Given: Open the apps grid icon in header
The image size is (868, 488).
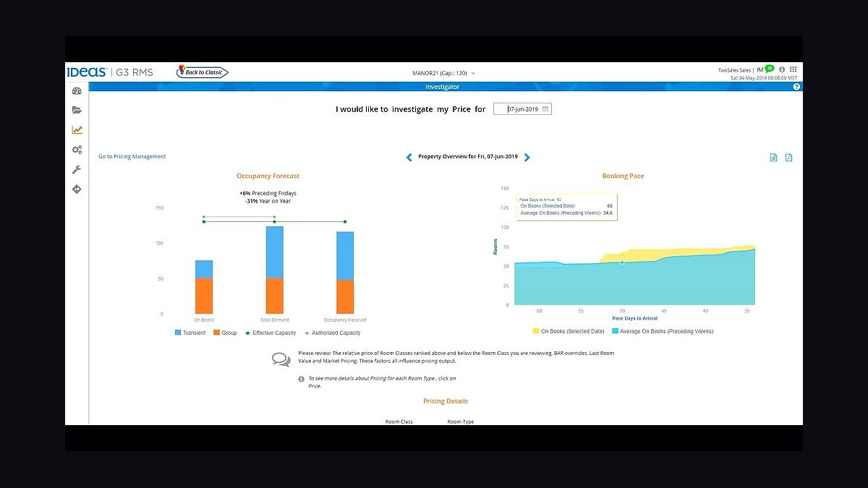Looking at the screenshot, I should point(793,69).
